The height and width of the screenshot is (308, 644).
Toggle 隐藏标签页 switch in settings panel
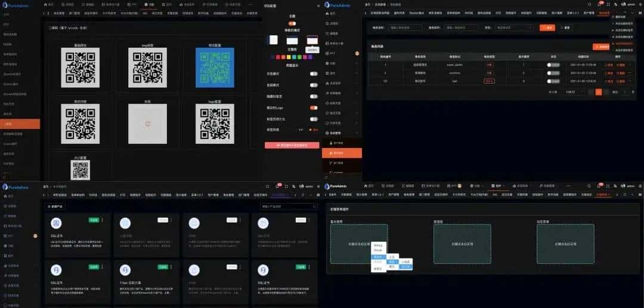(x=314, y=96)
